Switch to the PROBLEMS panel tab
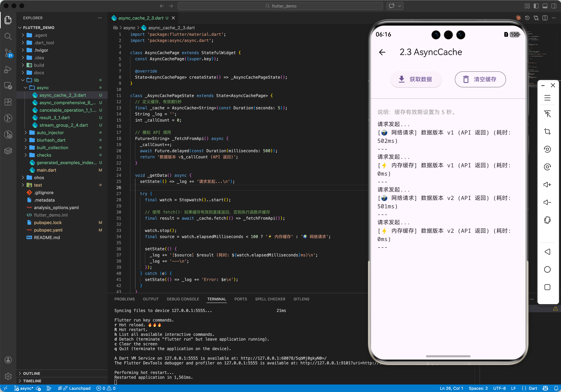The image size is (561, 392). (124, 299)
